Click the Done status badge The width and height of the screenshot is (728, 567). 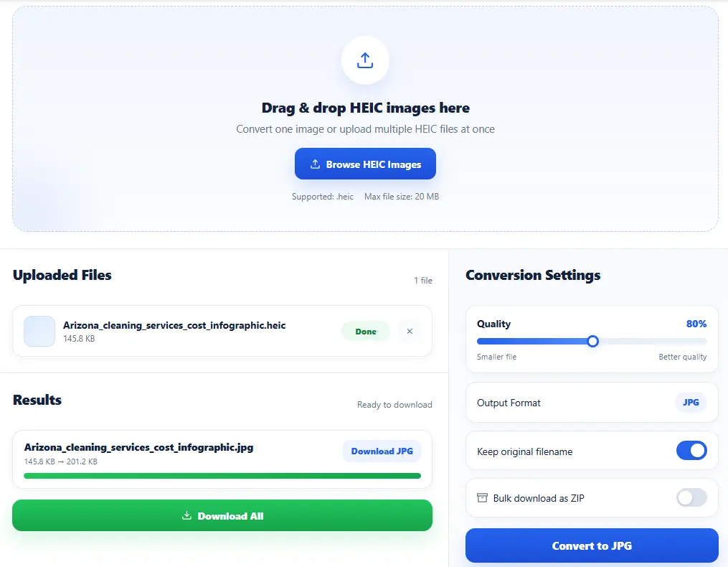point(366,332)
